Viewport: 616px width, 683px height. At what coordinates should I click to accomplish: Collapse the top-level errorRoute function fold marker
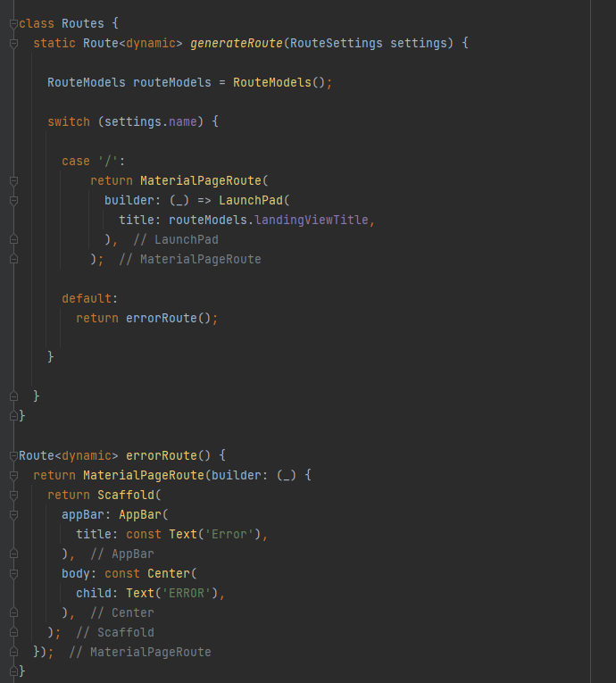point(13,455)
